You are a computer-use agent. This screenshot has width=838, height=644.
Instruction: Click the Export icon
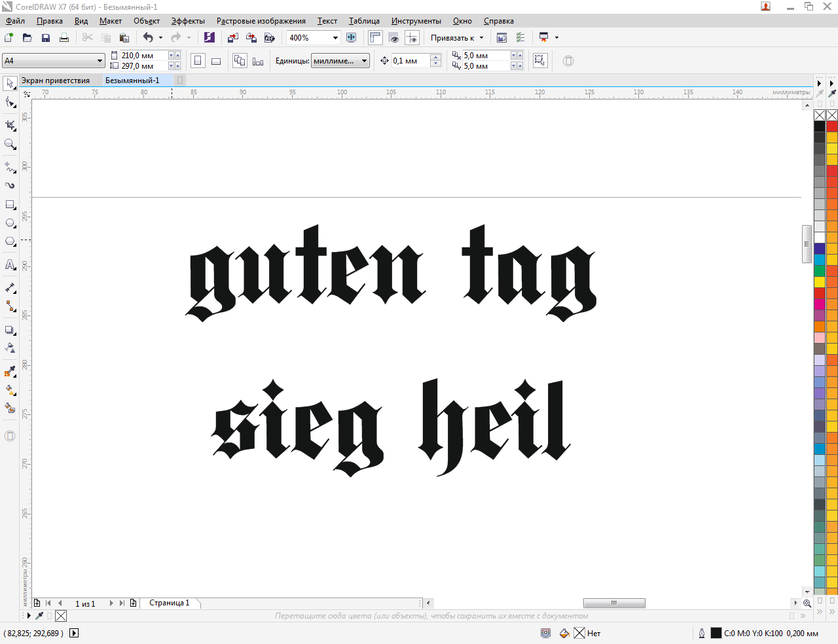point(251,38)
